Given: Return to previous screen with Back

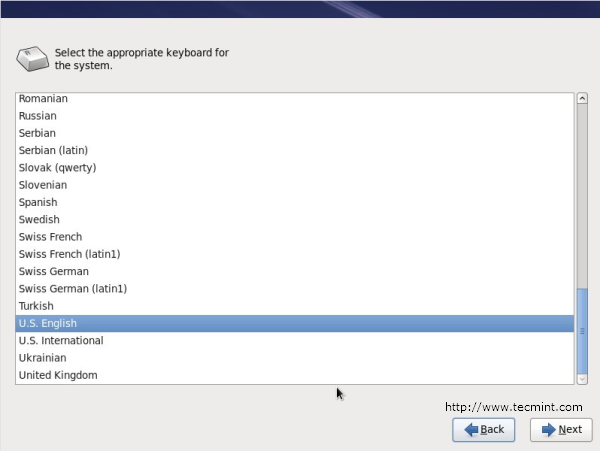Looking at the screenshot, I should pyautogui.click(x=483, y=430).
